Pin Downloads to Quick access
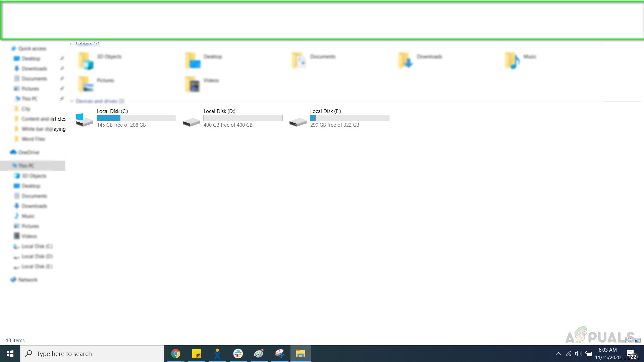The image size is (644, 362). click(x=61, y=68)
